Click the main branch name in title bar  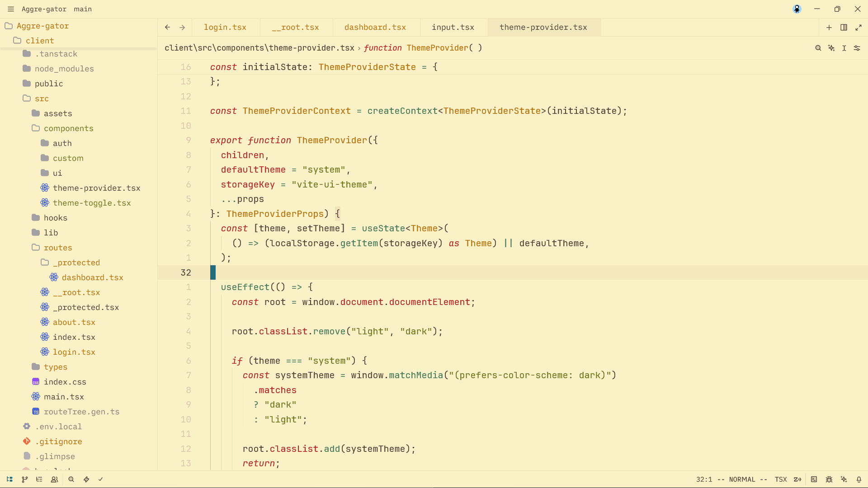click(x=83, y=9)
